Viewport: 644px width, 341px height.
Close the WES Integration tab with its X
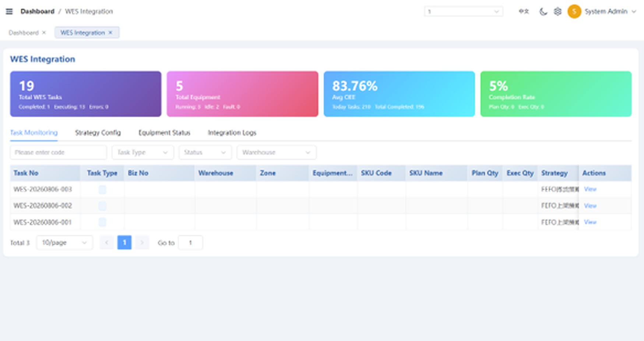tap(110, 32)
